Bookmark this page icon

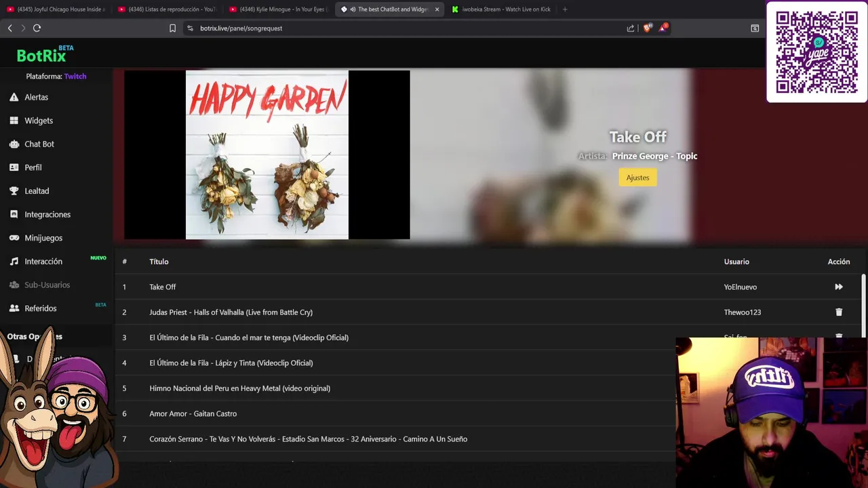click(x=172, y=28)
